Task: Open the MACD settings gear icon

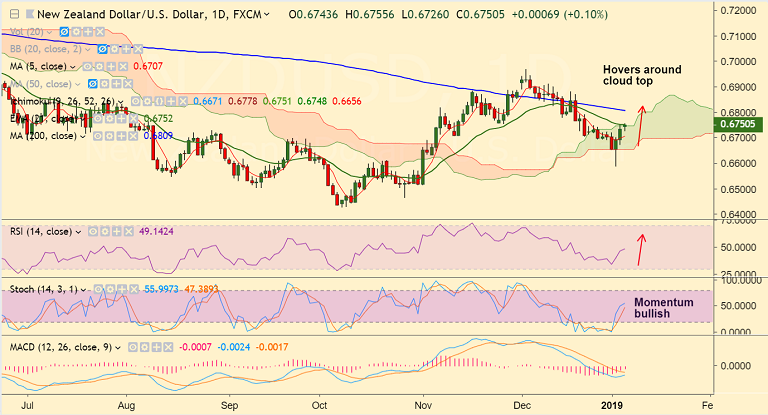Action: (x=144, y=347)
